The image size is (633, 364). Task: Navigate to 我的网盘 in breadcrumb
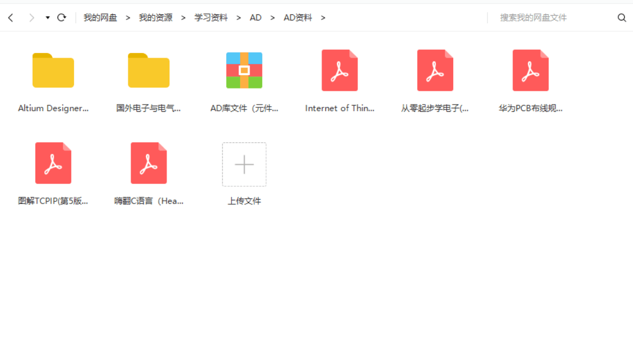point(100,18)
